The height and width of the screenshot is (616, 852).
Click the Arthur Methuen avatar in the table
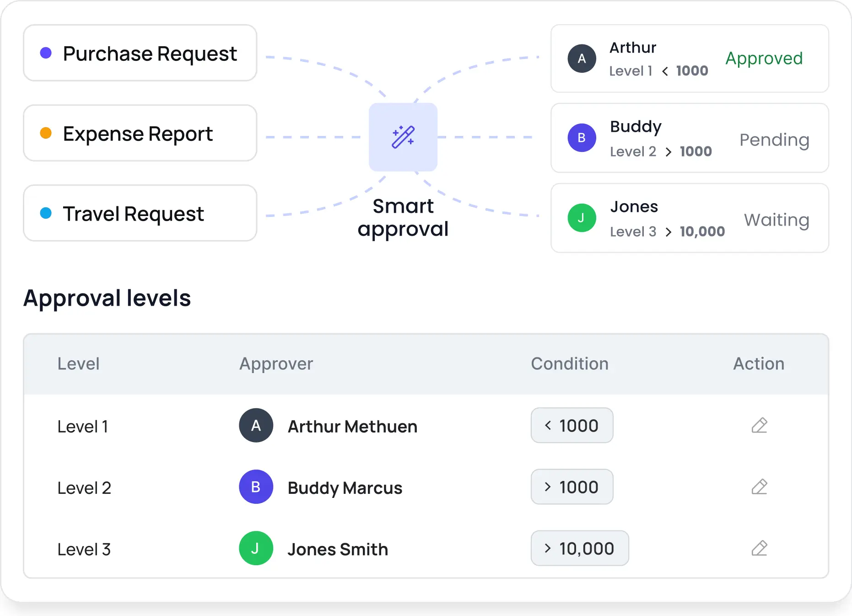coord(256,426)
